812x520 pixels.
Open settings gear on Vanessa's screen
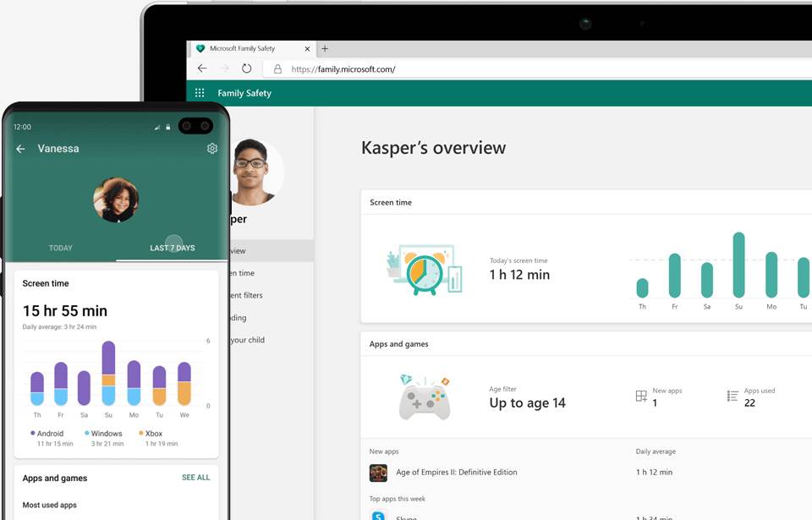[212, 148]
